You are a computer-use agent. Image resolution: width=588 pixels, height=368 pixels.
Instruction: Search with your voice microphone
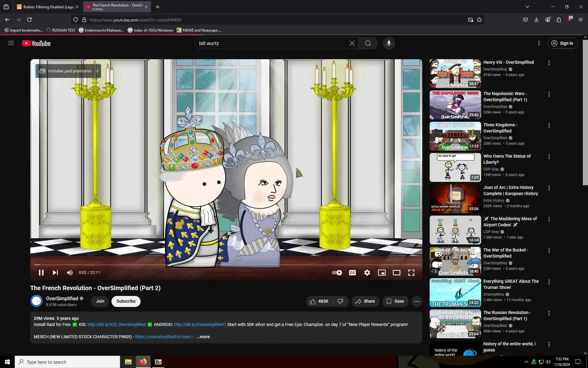point(389,43)
